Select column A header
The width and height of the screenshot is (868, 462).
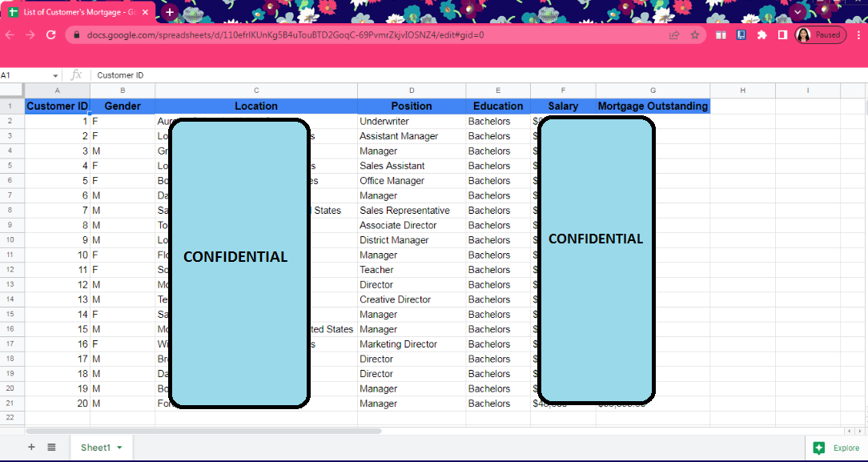pos(58,90)
